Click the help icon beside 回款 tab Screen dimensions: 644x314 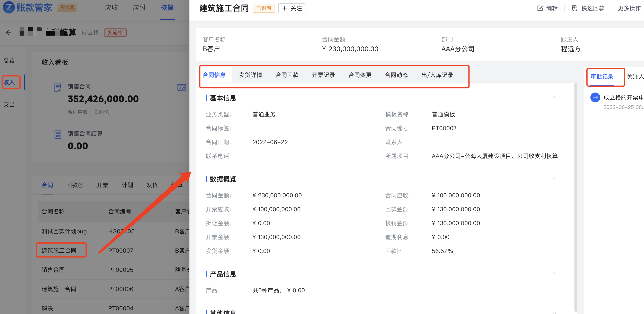point(81,185)
